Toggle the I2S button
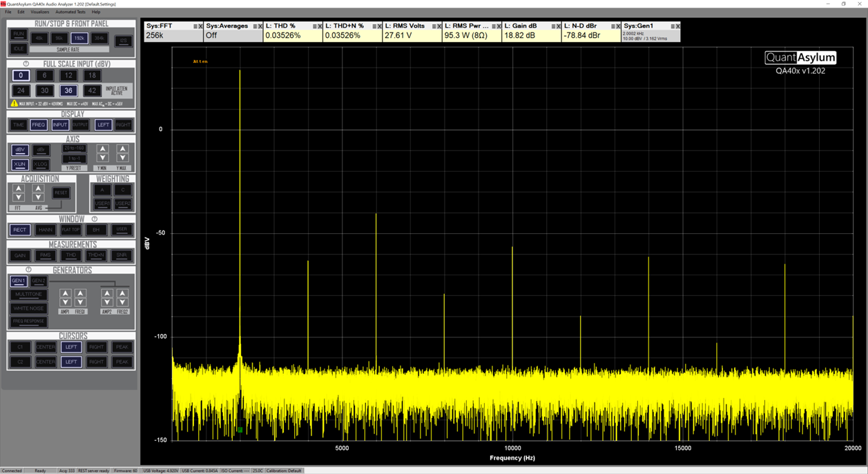The width and height of the screenshot is (868, 474). point(123,41)
